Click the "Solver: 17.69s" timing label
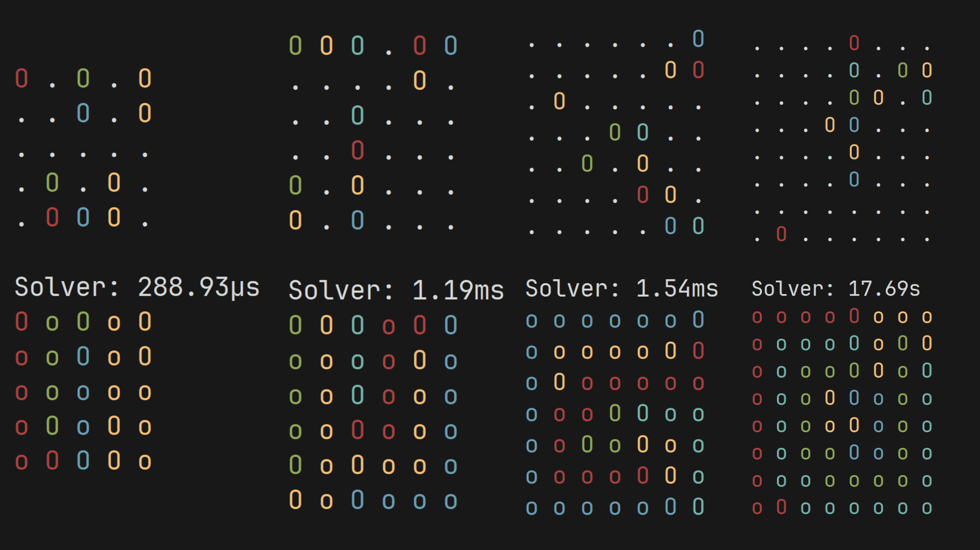The width and height of the screenshot is (980, 550). coord(835,289)
